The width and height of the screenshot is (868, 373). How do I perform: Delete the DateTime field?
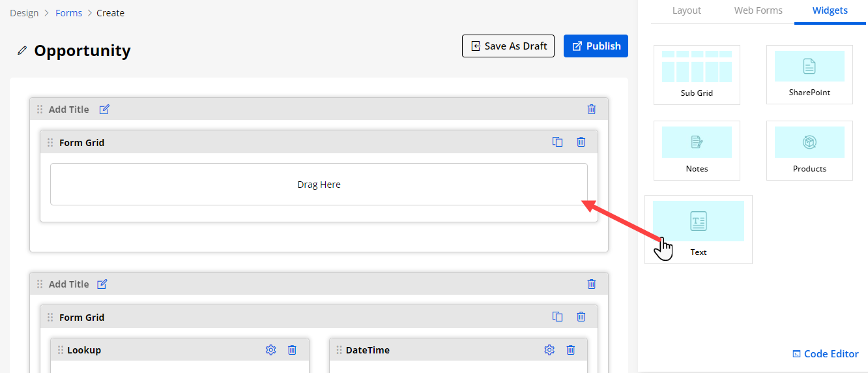tap(570, 350)
